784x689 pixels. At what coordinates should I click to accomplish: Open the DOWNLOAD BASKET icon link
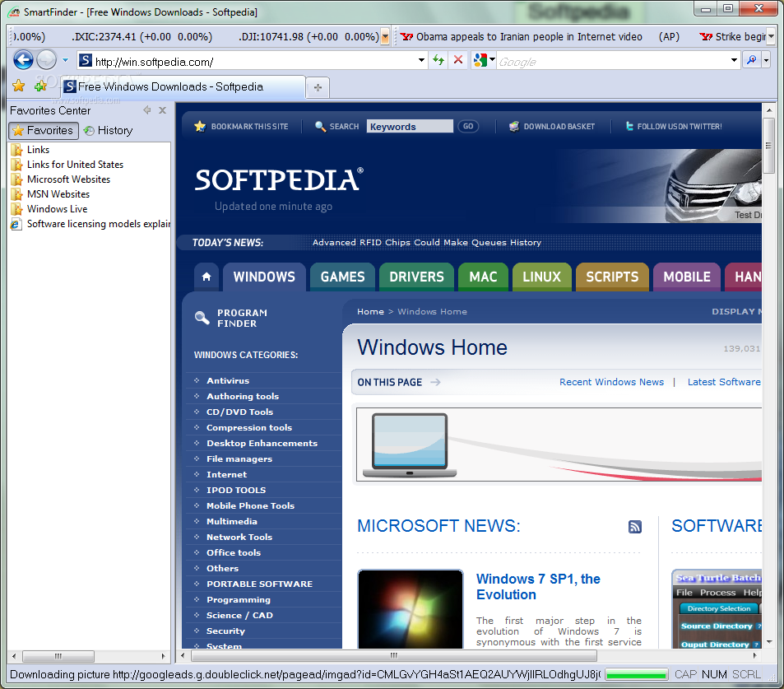pyautogui.click(x=514, y=127)
